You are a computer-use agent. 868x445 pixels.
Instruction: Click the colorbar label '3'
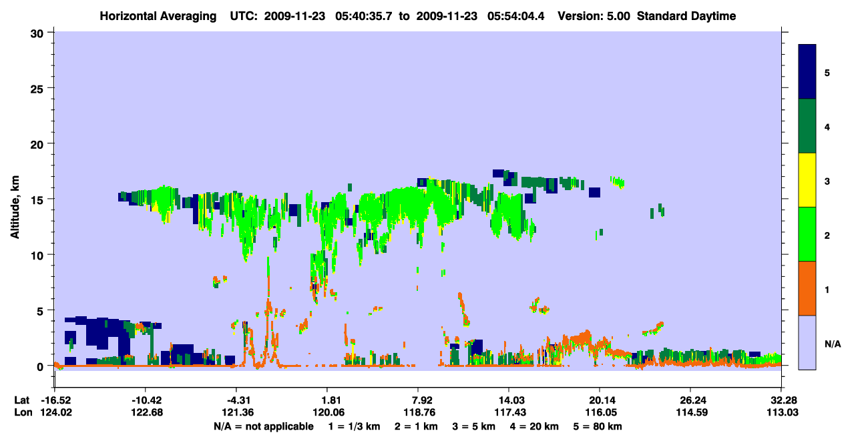(x=827, y=181)
